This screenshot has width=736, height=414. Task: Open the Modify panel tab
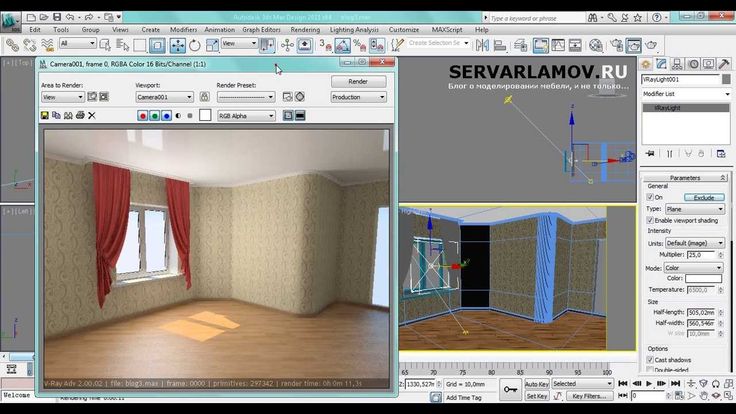coord(661,64)
